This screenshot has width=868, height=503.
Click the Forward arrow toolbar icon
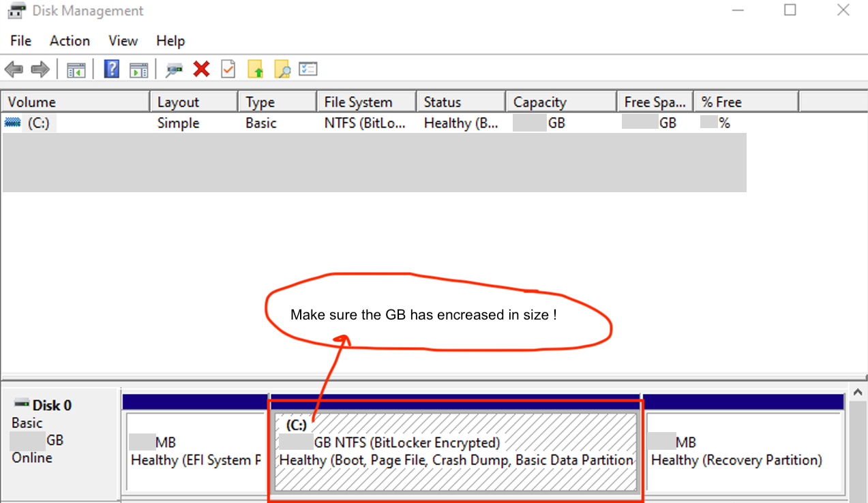click(40, 70)
